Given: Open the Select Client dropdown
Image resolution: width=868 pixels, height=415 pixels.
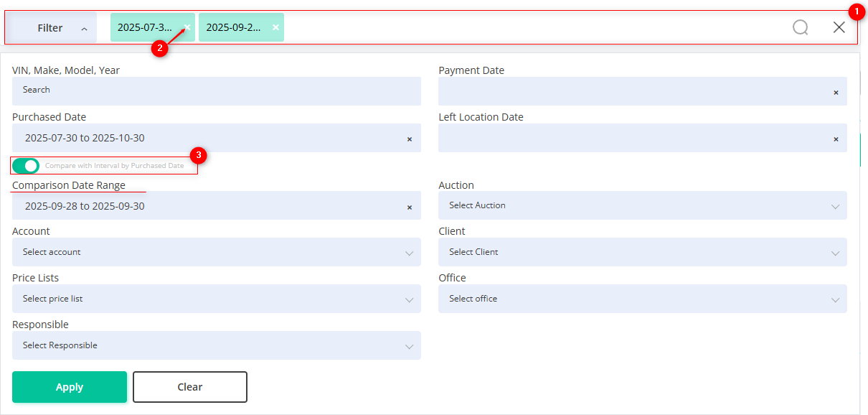Looking at the screenshot, I should click(x=642, y=252).
